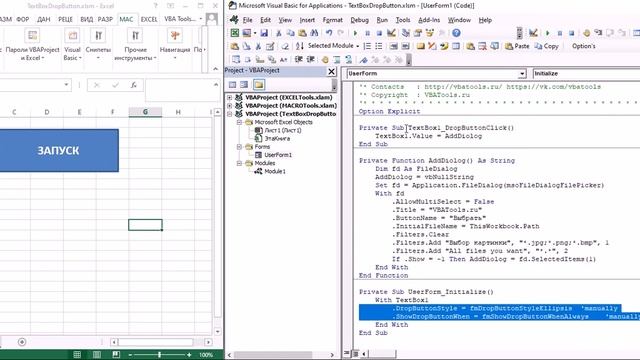Click View Object icon in Project panel

(244, 84)
